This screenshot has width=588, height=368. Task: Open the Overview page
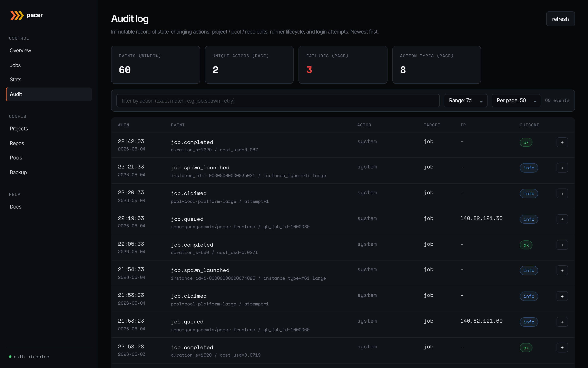point(20,50)
